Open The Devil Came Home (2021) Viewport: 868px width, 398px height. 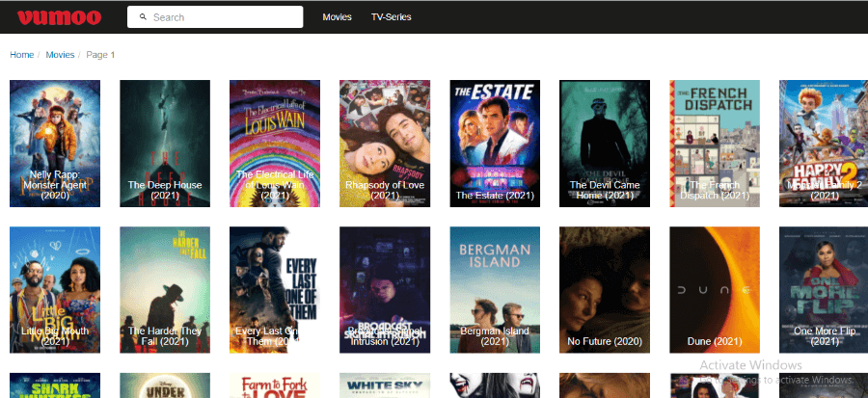(x=605, y=144)
